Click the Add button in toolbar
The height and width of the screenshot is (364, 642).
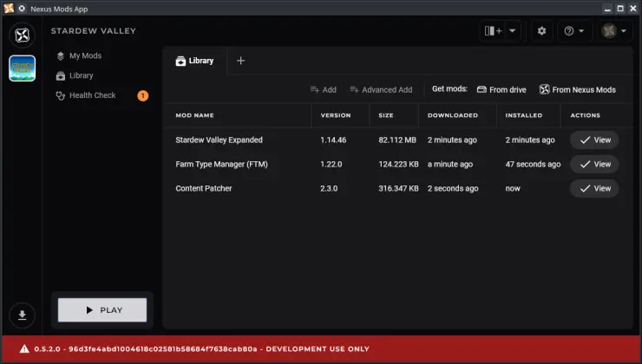[x=323, y=89]
